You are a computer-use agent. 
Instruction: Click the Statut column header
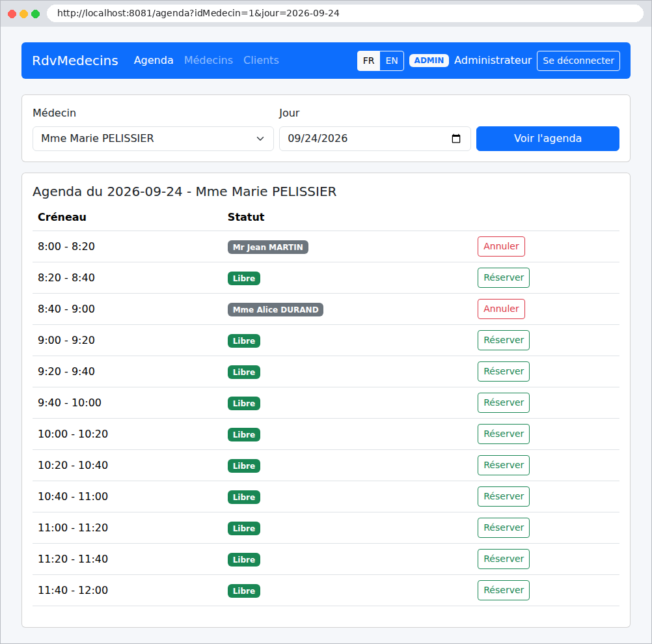point(246,217)
